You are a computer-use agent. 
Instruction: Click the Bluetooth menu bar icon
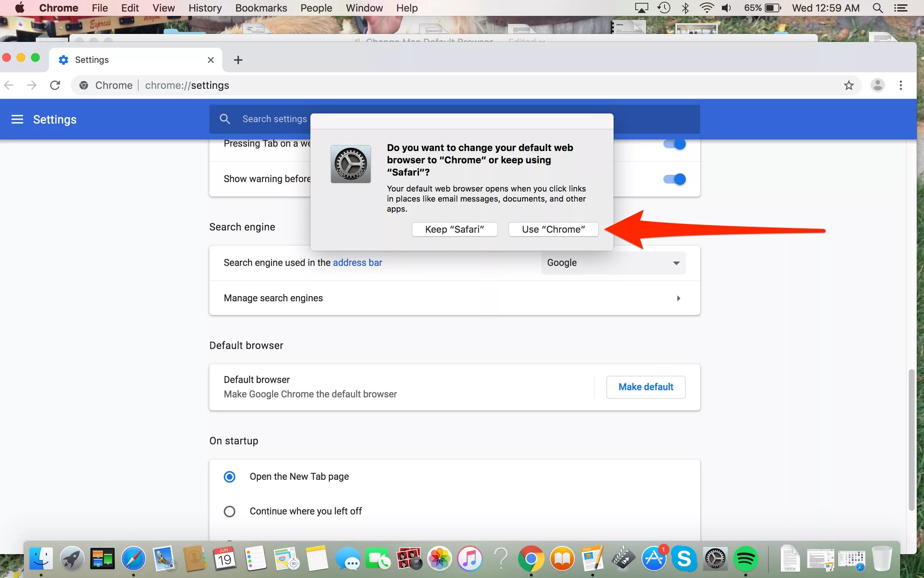coord(685,8)
